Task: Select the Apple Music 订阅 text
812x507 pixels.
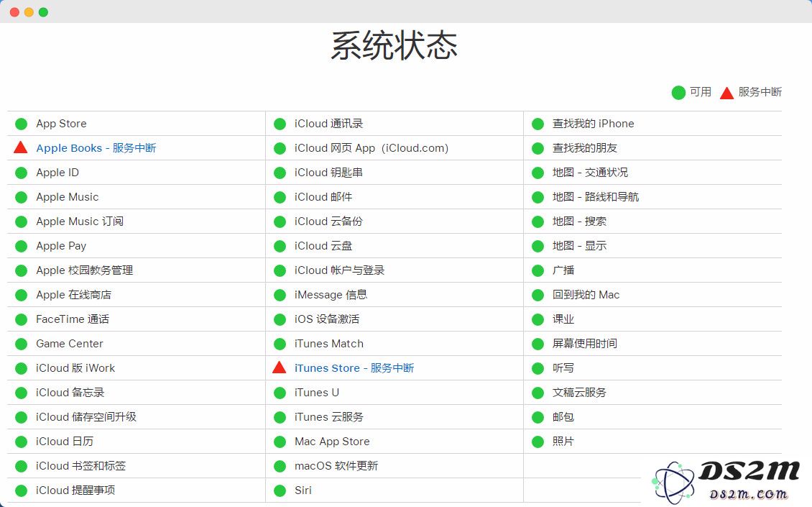Action: point(80,221)
